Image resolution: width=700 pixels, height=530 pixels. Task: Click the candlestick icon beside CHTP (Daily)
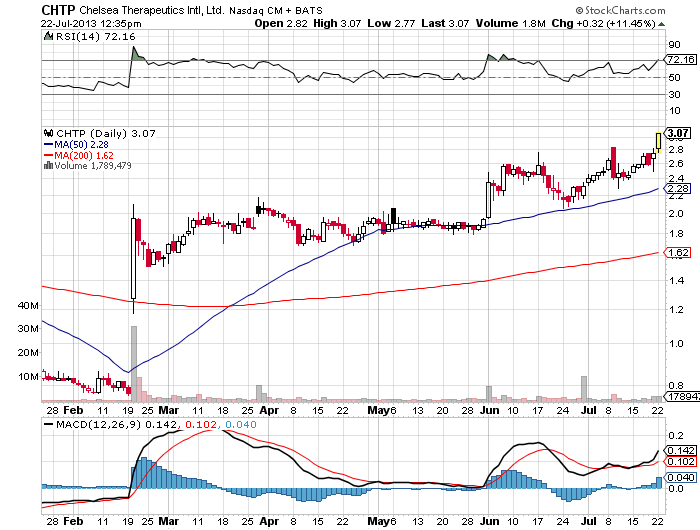coord(48,133)
